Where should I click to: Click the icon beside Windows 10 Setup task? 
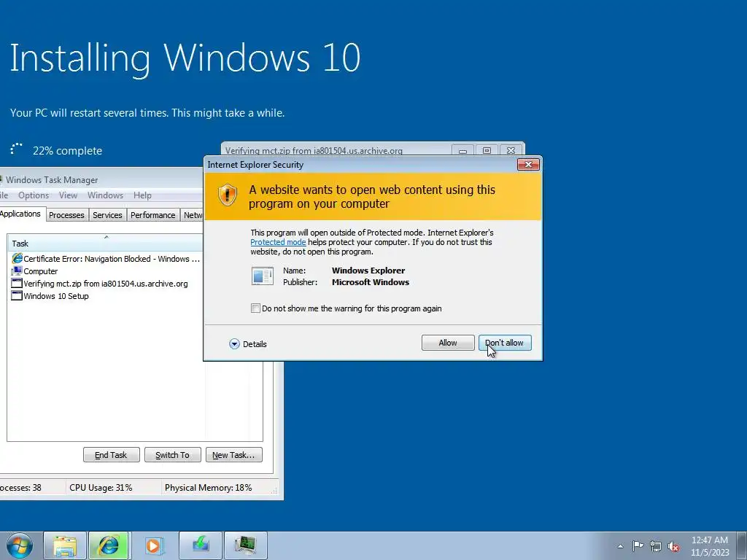(x=17, y=296)
